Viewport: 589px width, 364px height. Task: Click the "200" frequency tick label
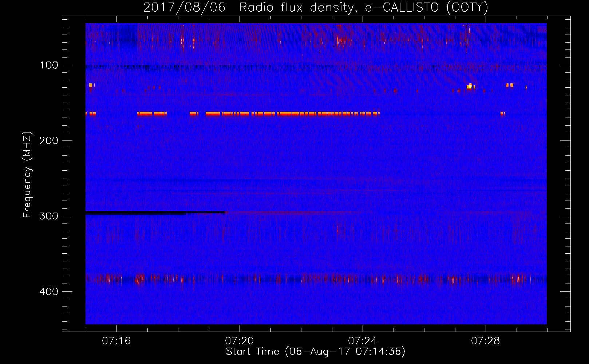49,141
